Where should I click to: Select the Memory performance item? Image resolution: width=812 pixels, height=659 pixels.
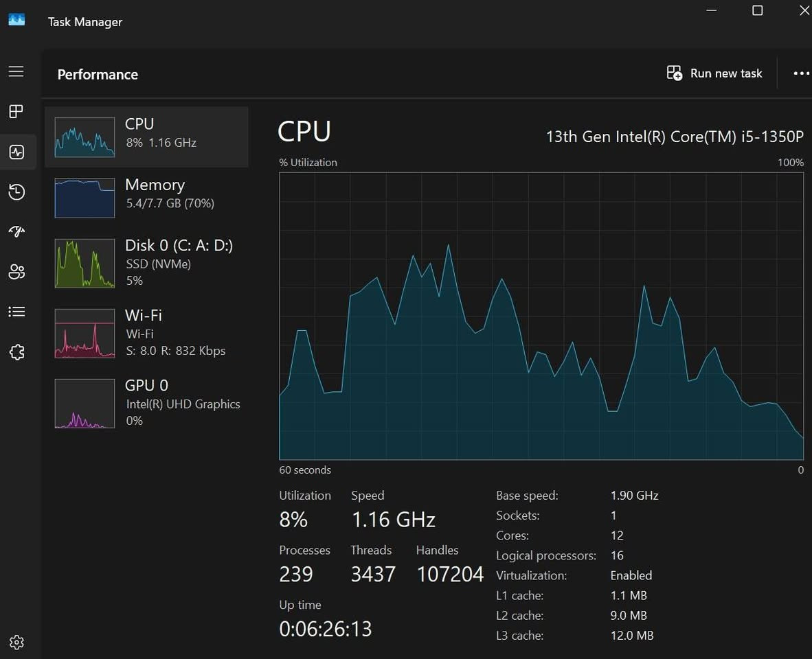(146, 197)
